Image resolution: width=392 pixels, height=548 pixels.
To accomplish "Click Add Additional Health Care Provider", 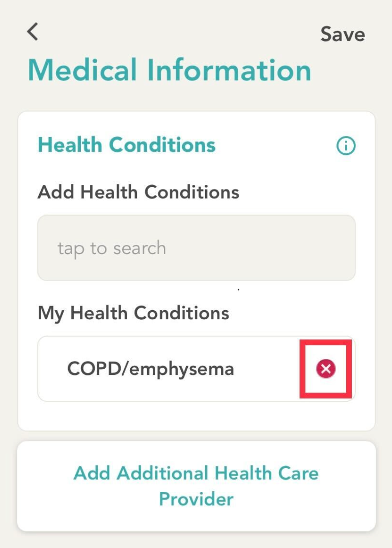I will [196, 485].
